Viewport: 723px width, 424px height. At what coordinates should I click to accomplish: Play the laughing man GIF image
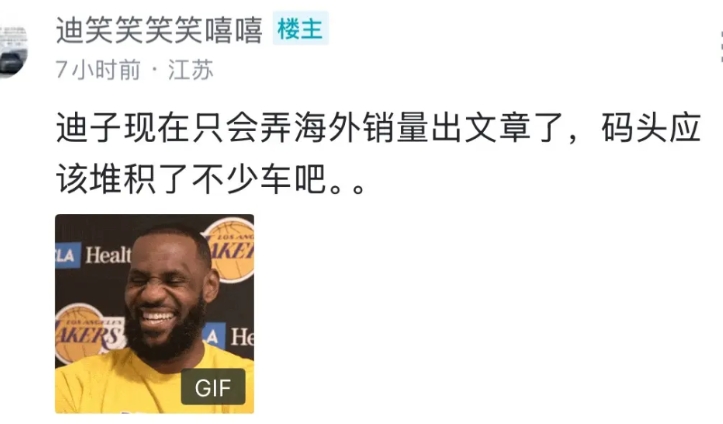coord(154,314)
